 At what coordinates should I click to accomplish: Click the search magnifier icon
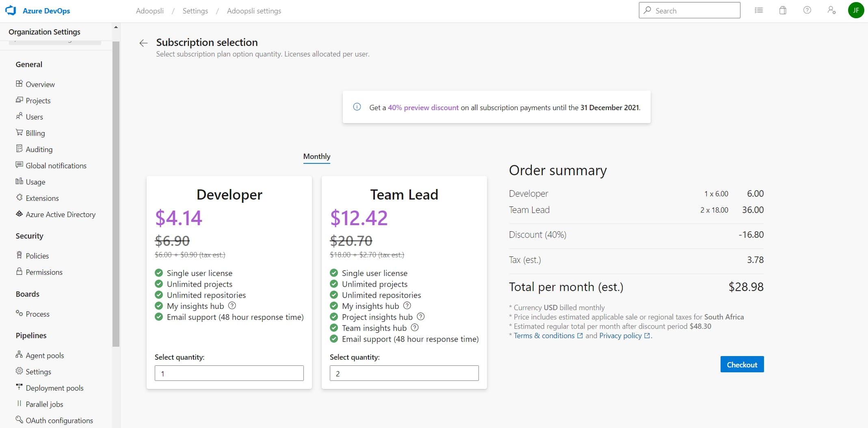click(x=647, y=10)
